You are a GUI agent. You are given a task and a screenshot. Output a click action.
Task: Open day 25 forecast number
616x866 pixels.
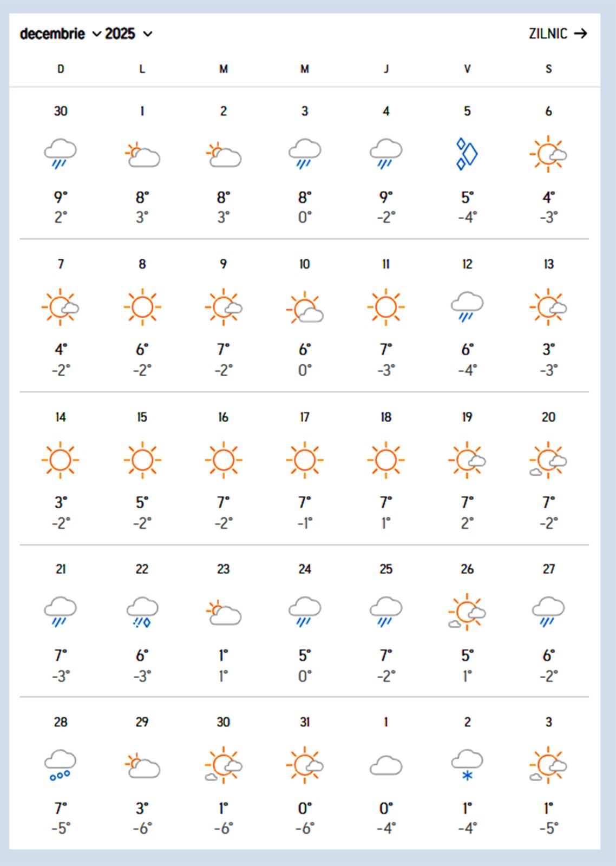(x=385, y=569)
